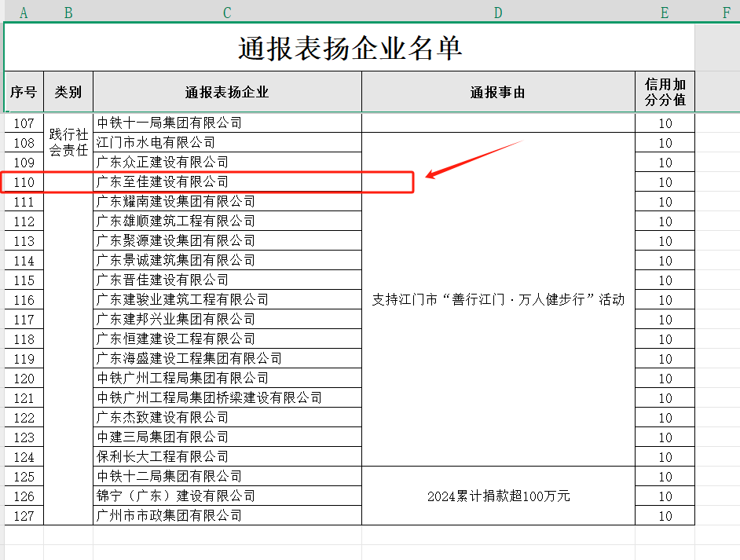Select cell 广东景诚建筑集团有限公司
This screenshot has height=560, width=740.
coord(227,260)
